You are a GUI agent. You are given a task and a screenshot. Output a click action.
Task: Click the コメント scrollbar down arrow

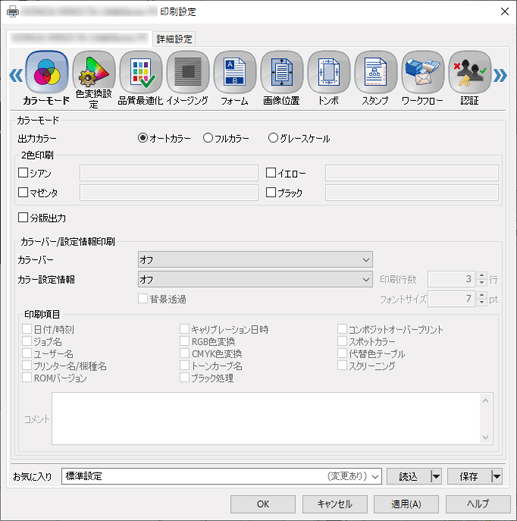486,437
